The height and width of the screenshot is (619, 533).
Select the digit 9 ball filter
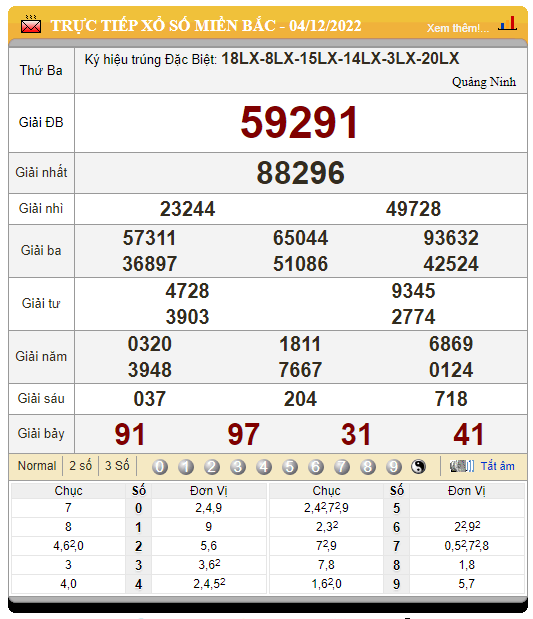[393, 467]
